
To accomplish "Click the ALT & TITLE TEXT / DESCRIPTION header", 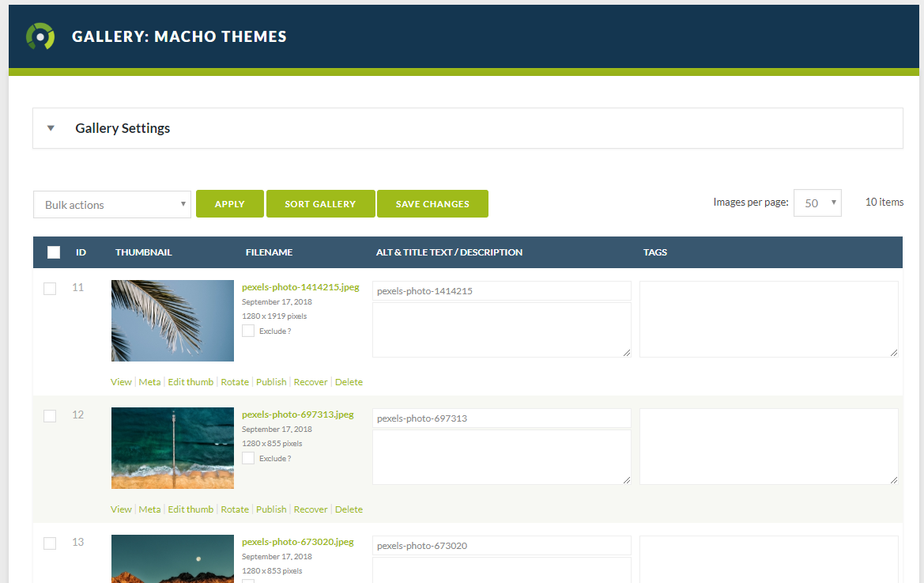I will point(450,252).
